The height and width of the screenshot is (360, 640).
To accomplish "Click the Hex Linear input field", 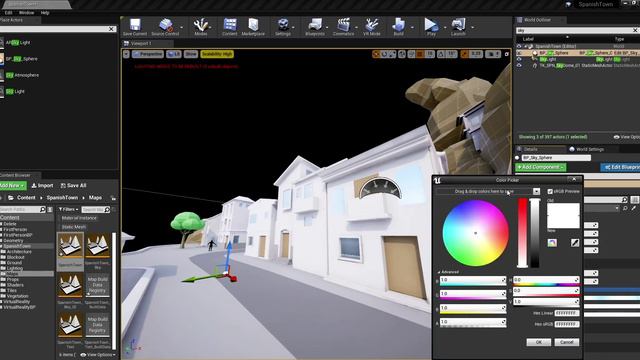I will (x=567, y=313).
